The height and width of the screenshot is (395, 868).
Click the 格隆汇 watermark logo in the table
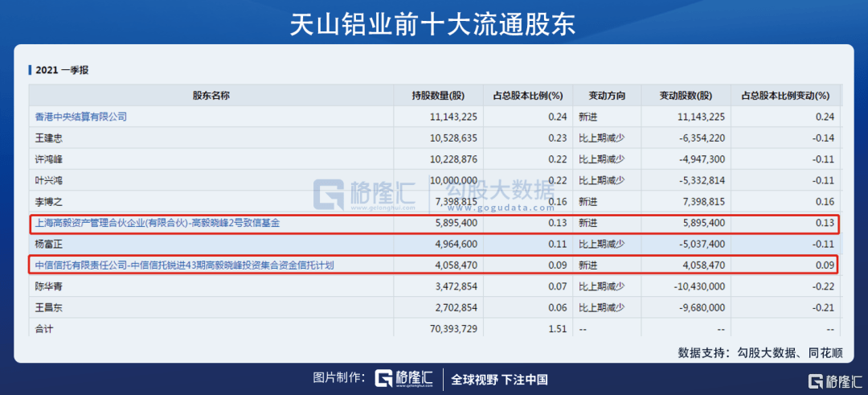tap(364, 195)
